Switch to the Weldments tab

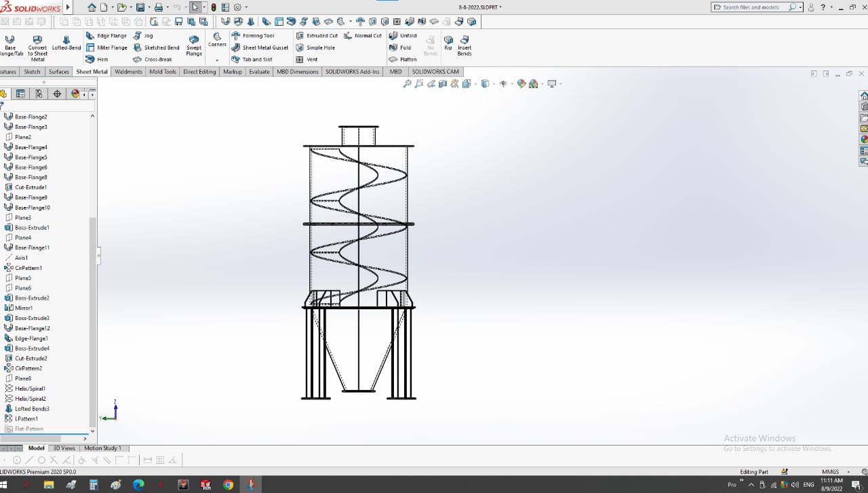coord(128,71)
